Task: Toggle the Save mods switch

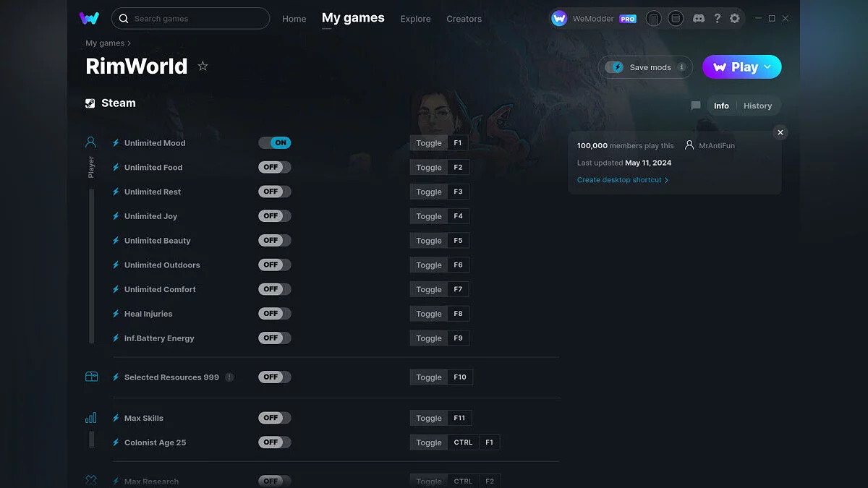Action: [x=615, y=67]
